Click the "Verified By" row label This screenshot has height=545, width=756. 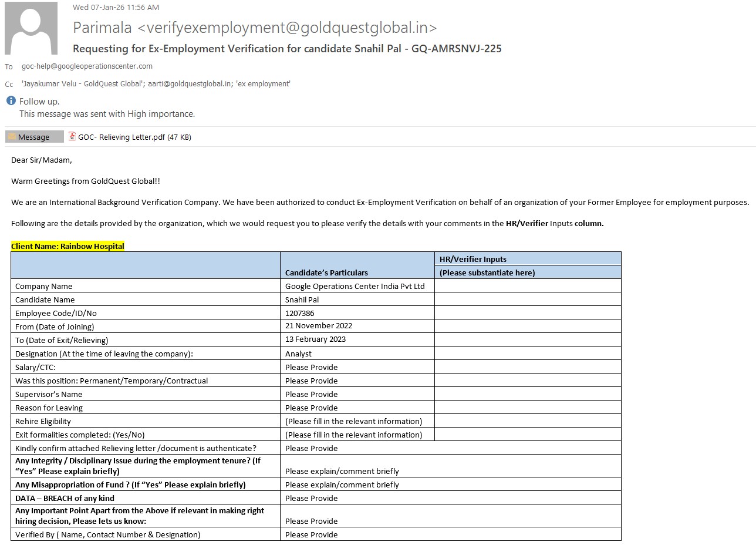coord(108,535)
